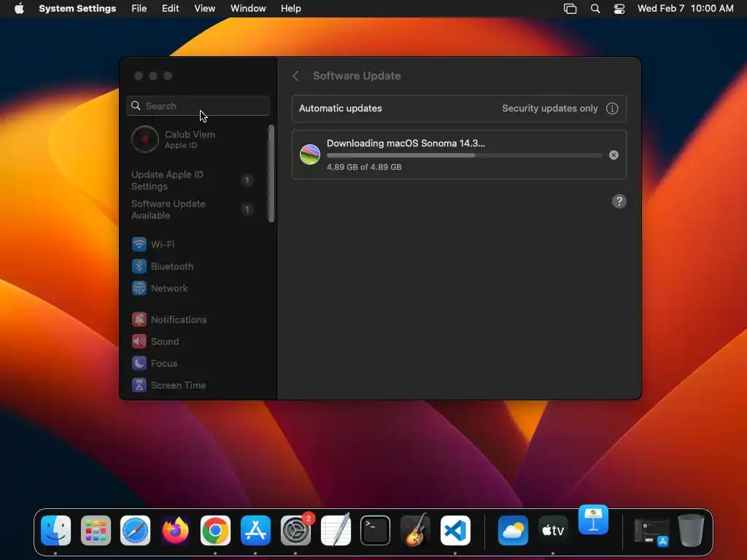Open Focus settings pane
This screenshot has width=747, height=560.
[155, 363]
